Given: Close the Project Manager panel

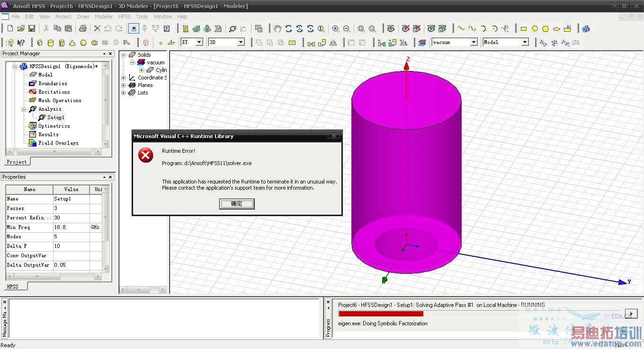Looking at the screenshot, I should point(110,54).
